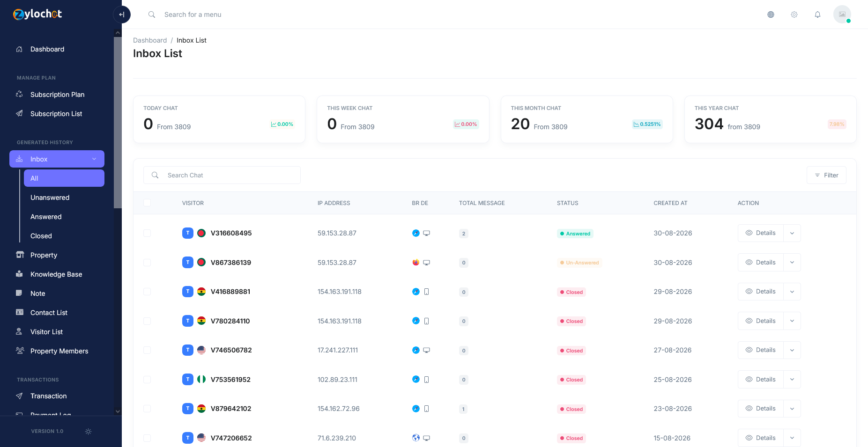Collapse the Inbox menu chevron in sidebar
This screenshot has width=868, height=447.
[x=94, y=159]
